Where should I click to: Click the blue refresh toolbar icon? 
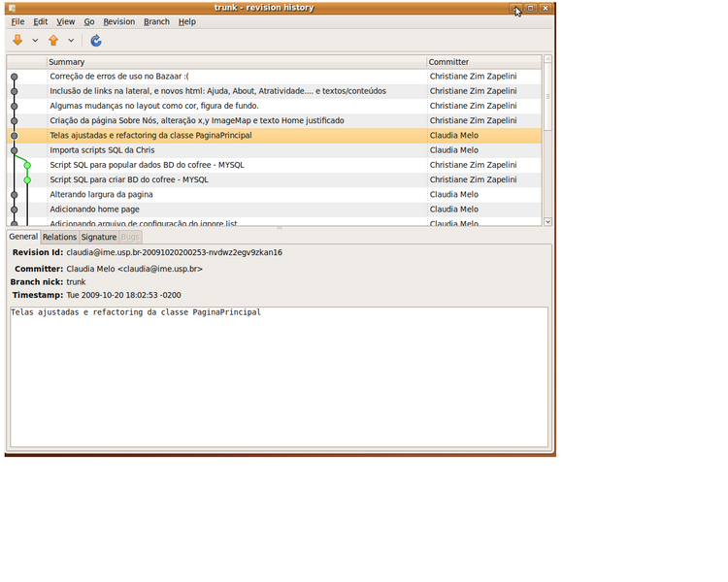(x=96, y=41)
